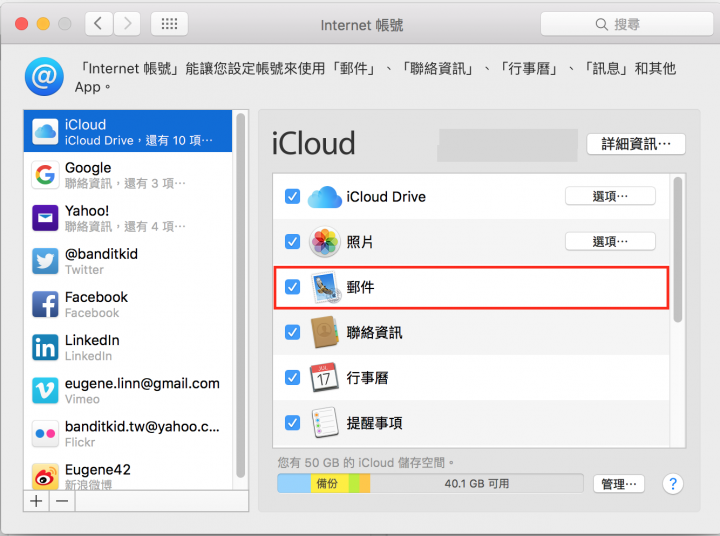Remove account with the minus button
This screenshot has height=536, width=720.
[x=62, y=501]
